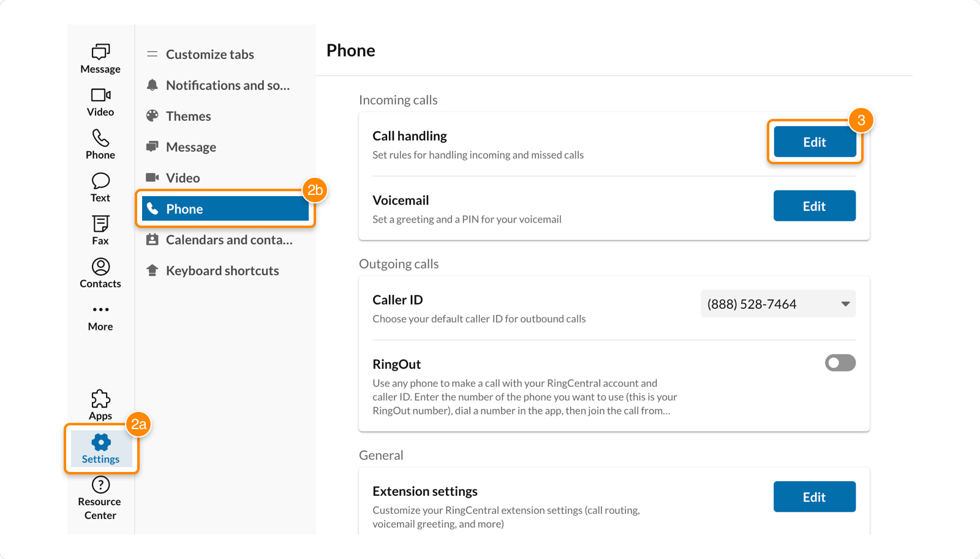Toggle RingOut on

click(x=840, y=362)
